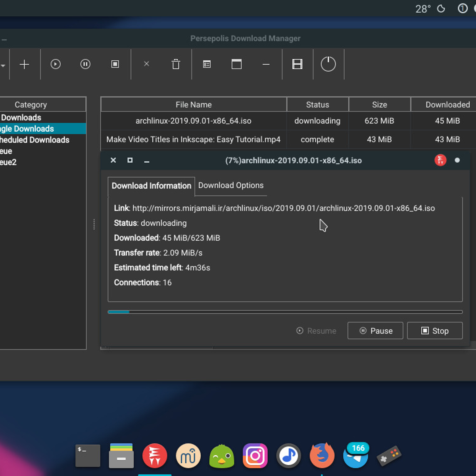Select the archlinux ISO download row

tap(194, 121)
